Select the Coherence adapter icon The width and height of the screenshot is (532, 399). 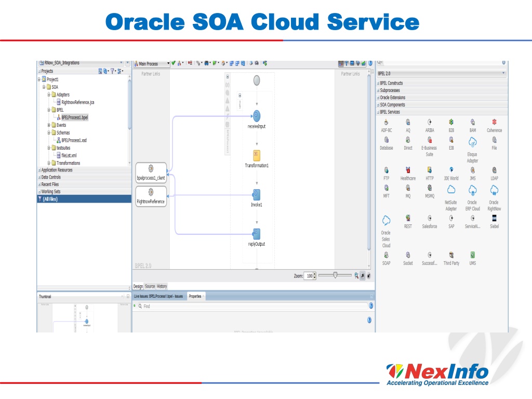[x=495, y=123]
